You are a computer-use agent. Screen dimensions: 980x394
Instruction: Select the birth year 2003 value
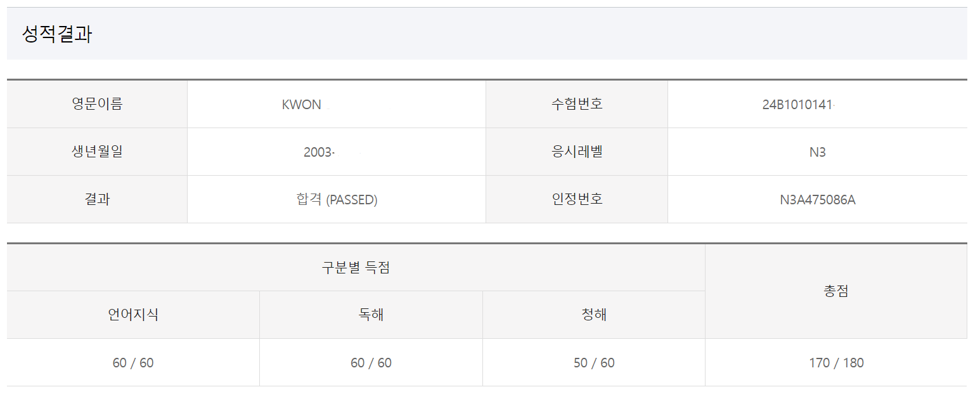[x=318, y=152]
